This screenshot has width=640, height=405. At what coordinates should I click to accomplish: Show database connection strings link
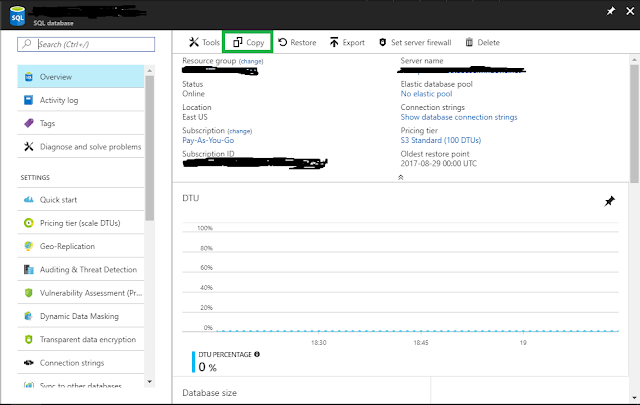click(459, 117)
